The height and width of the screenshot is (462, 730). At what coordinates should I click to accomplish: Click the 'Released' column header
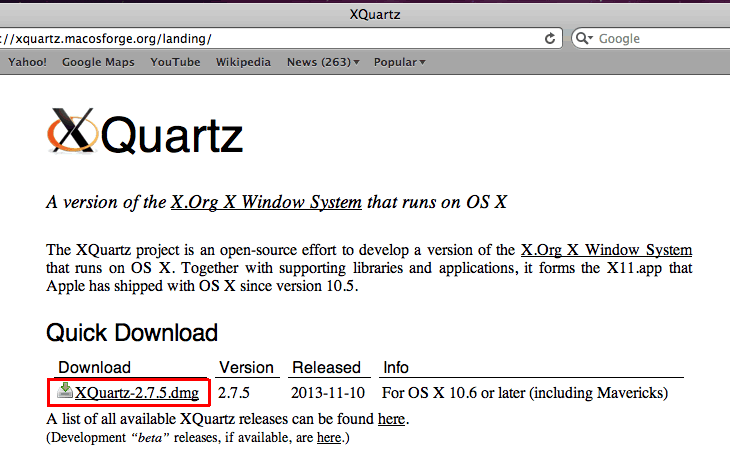pyautogui.click(x=326, y=367)
